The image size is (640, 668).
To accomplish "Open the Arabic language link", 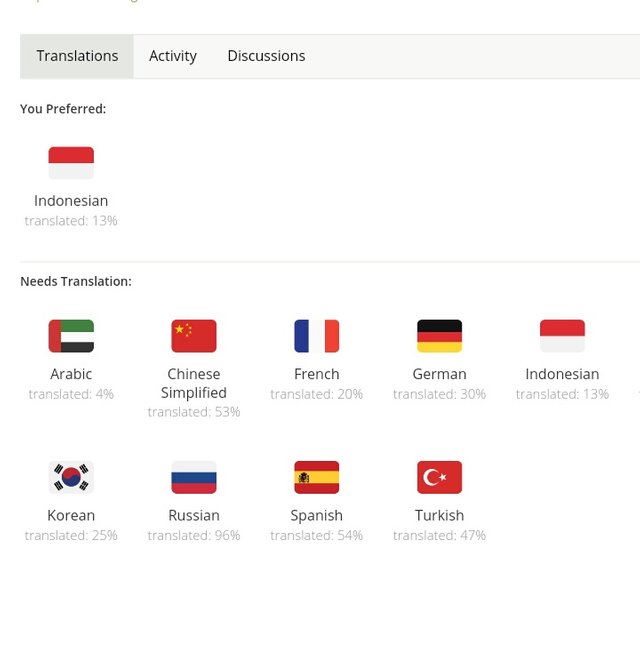I will pyautogui.click(x=71, y=374).
